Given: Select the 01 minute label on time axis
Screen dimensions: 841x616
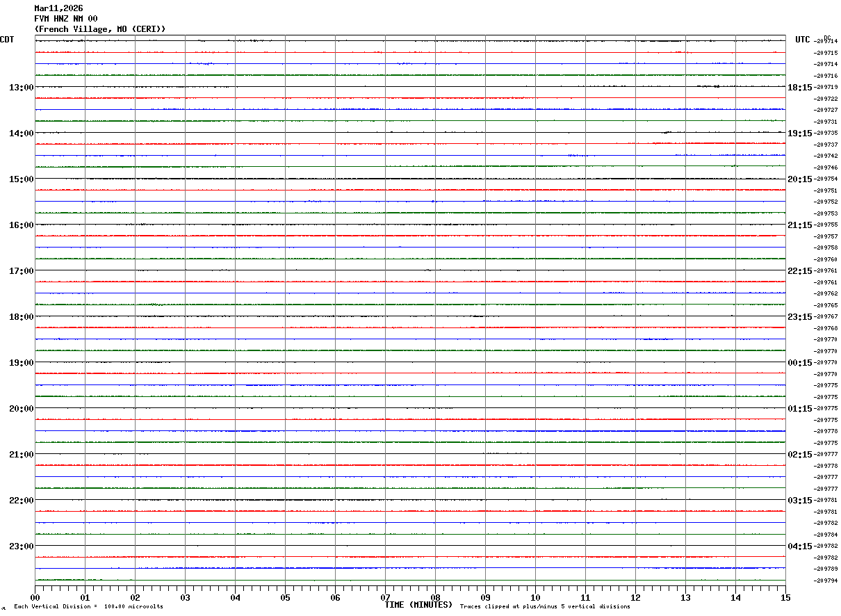Looking at the screenshot, I should point(85,597).
